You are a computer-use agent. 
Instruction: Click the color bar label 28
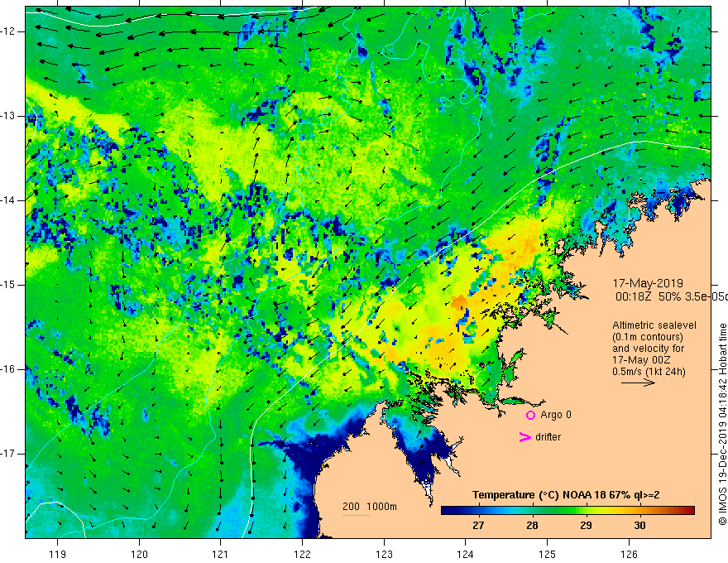point(532,526)
